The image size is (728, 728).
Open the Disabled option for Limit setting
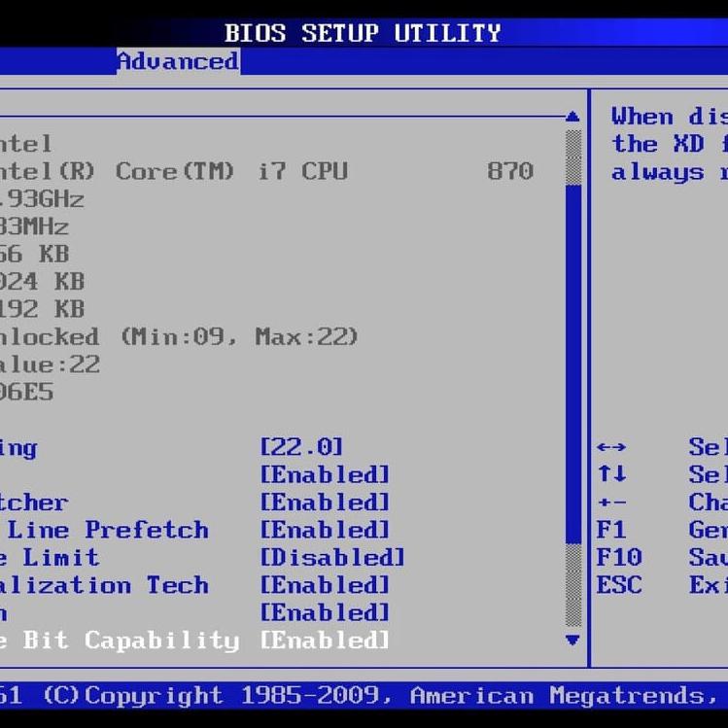[332, 558]
